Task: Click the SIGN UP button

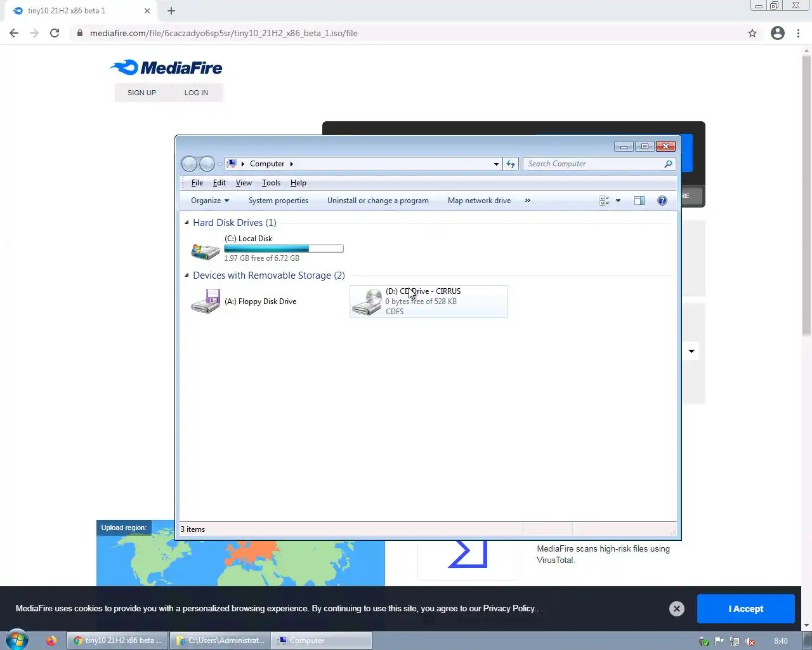Action: (x=141, y=93)
